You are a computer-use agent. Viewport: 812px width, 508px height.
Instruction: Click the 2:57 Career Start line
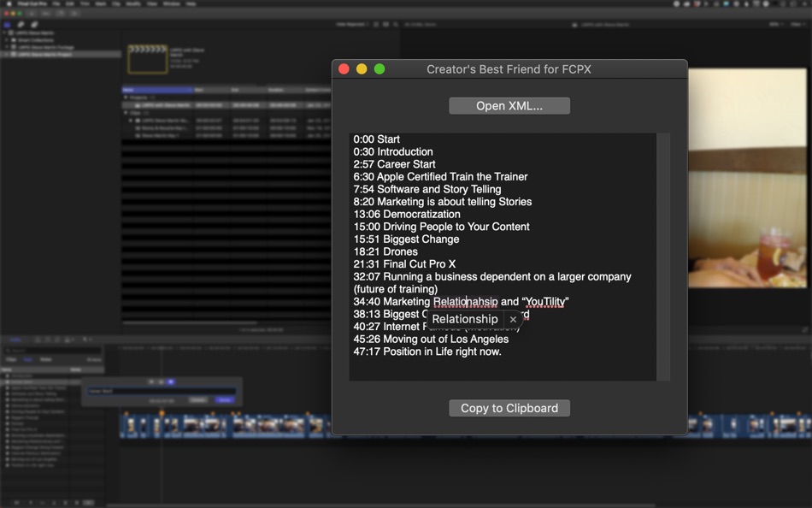point(394,164)
